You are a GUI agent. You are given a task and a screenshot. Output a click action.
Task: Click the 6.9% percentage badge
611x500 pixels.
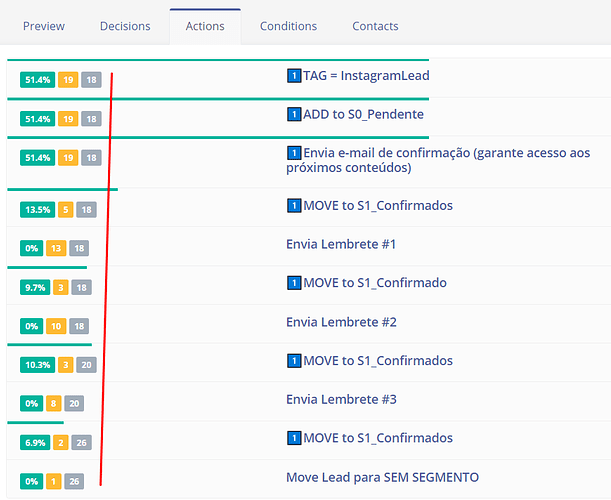point(35,443)
